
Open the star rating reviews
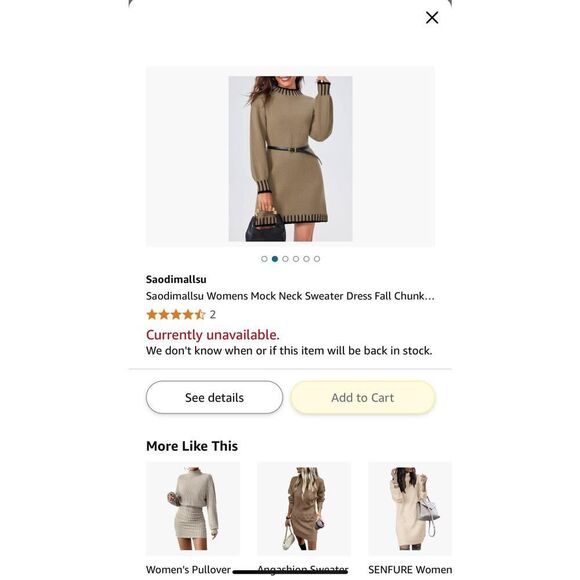tap(176, 314)
